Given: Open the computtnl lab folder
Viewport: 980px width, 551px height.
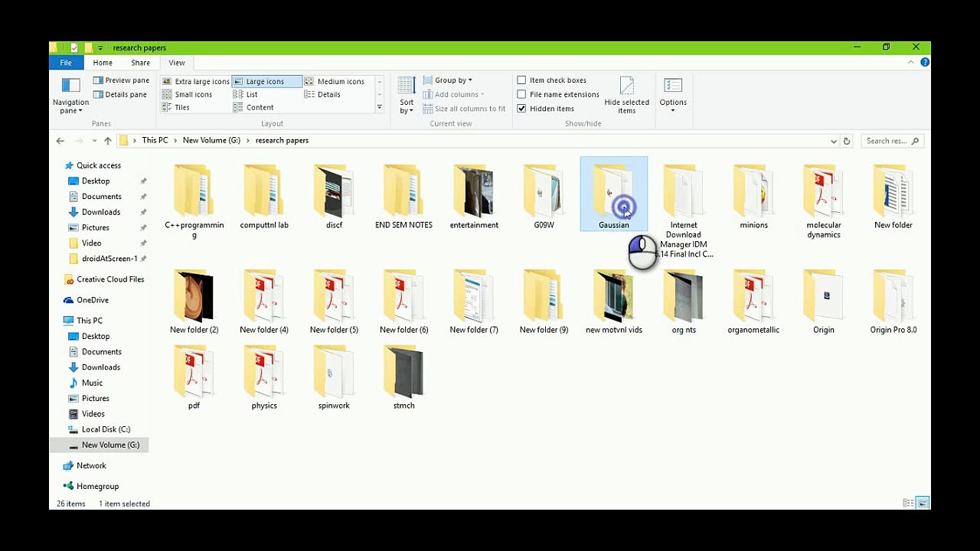Looking at the screenshot, I should tap(264, 197).
